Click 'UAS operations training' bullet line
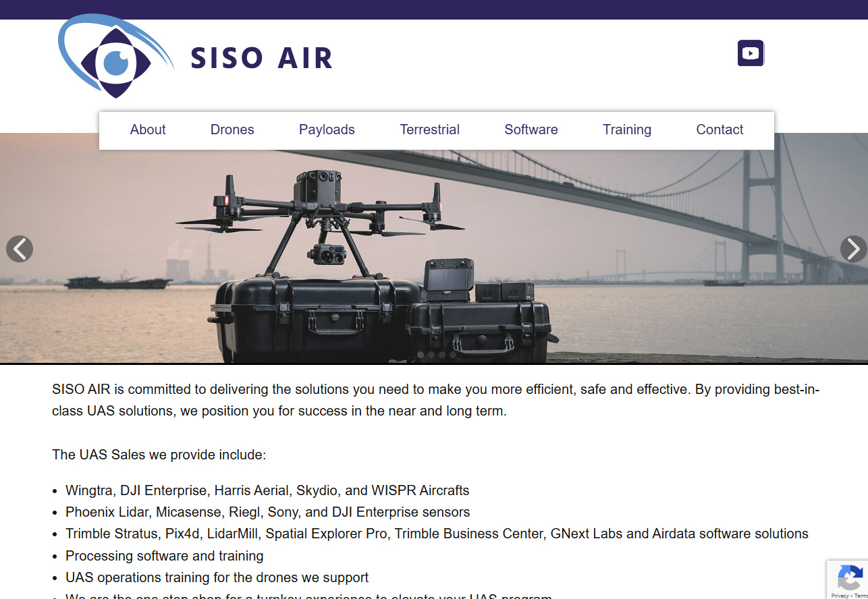The image size is (868, 599). [217, 577]
